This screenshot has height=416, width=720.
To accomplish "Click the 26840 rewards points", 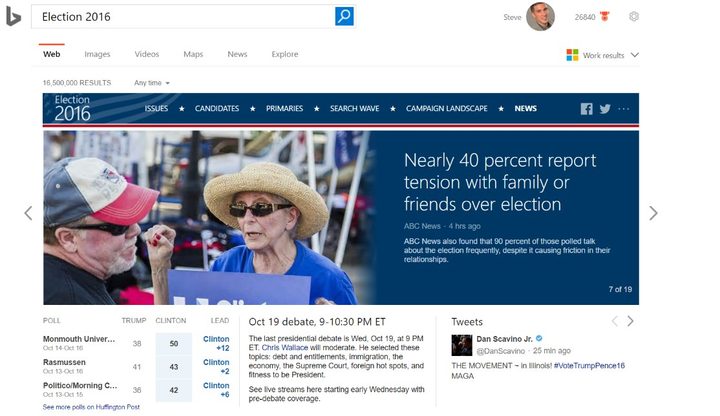I will point(585,17).
